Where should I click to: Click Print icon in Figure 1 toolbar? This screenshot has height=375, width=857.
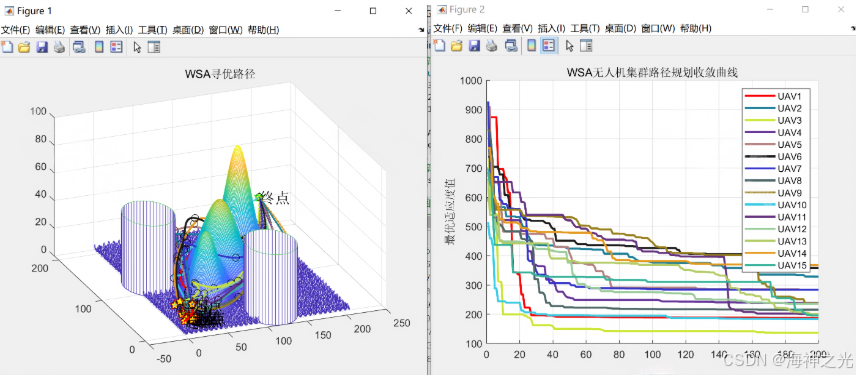point(59,48)
